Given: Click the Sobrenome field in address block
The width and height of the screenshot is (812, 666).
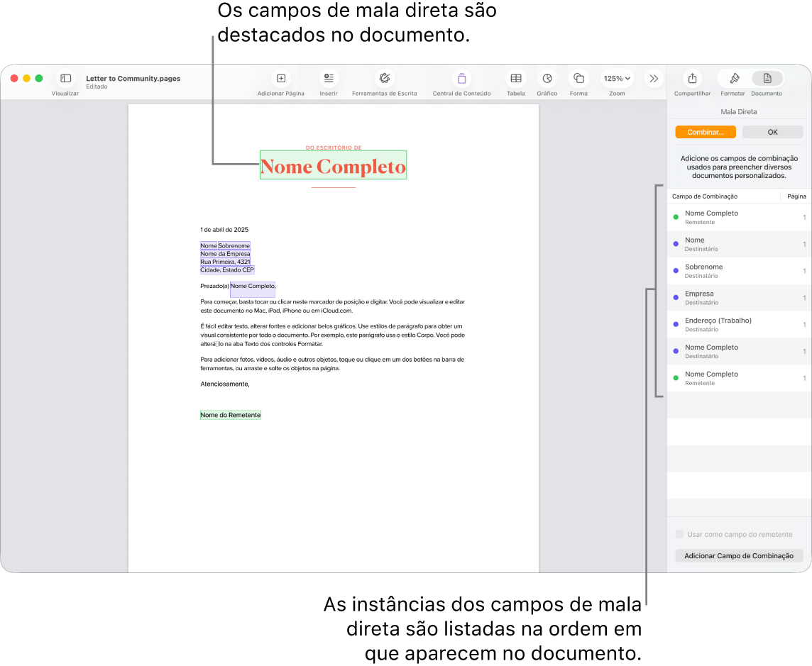Looking at the screenshot, I should [x=234, y=246].
